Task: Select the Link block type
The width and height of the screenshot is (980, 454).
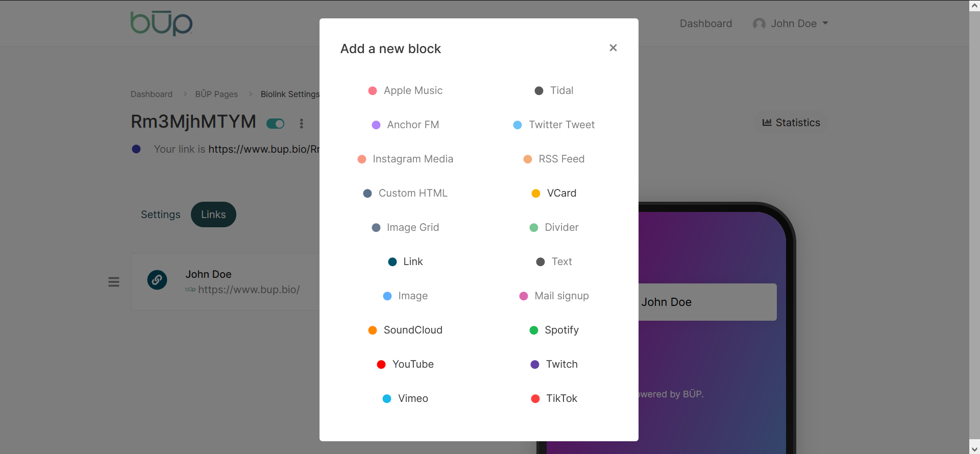Action: [405, 261]
